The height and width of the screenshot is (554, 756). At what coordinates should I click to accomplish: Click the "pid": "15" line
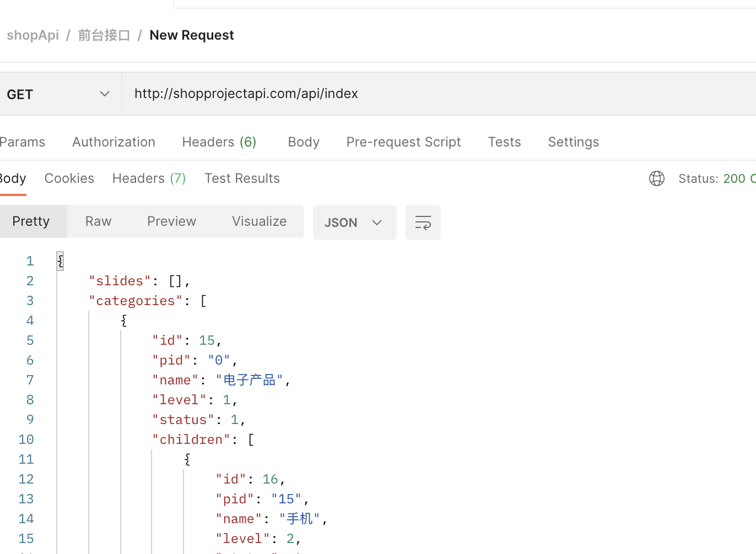point(262,499)
